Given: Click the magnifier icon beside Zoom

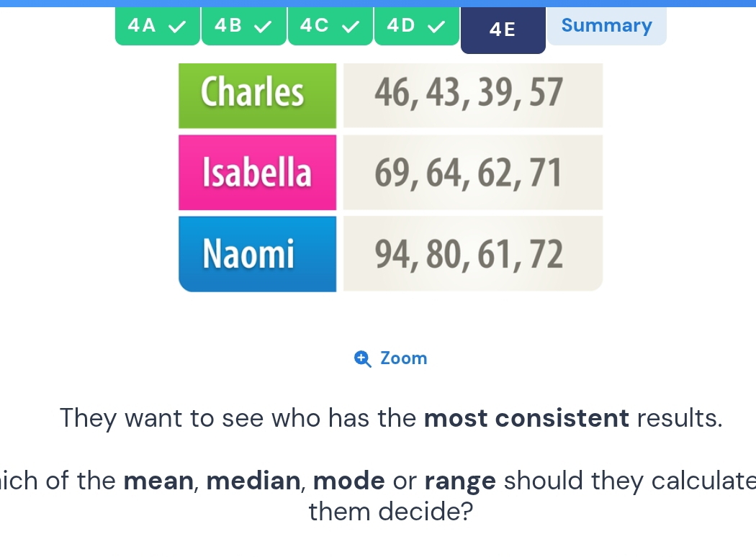Looking at the screenshot, I should (x=364, y=358).
